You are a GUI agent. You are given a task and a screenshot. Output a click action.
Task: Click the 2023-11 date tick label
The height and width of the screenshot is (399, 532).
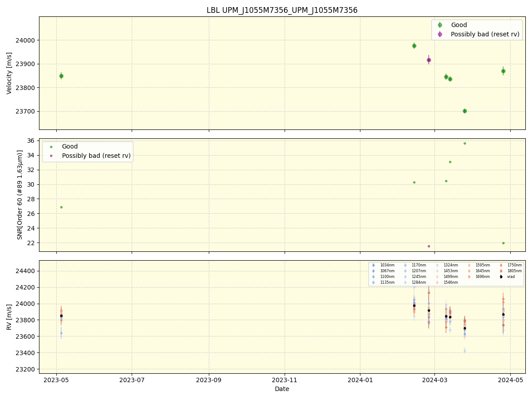tap(285, 380)
